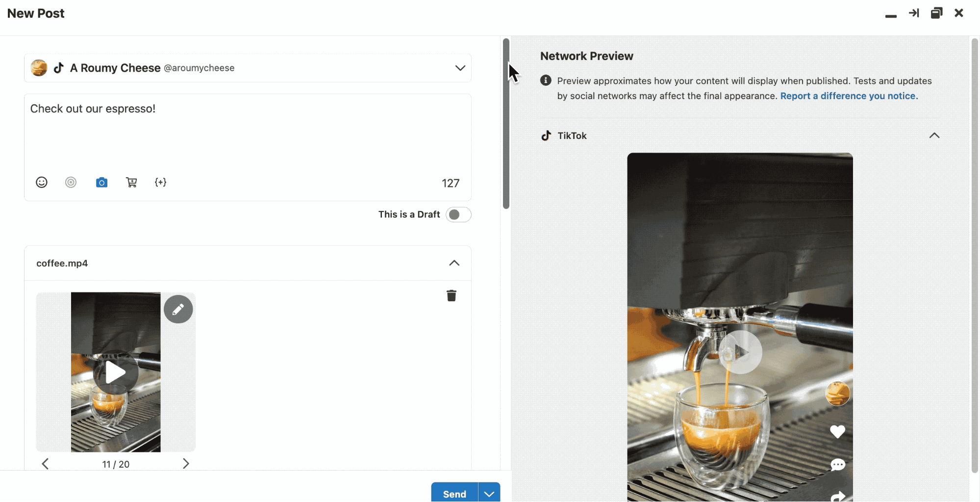
Task: Play the TikTok preview video
Action: pyautogui.click(x=740, y=352)
